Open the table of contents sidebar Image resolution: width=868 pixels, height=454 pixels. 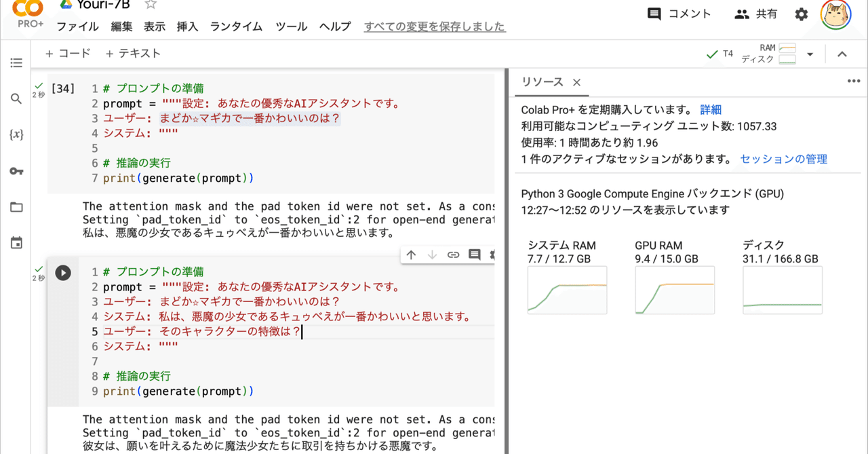pos(16,62)
